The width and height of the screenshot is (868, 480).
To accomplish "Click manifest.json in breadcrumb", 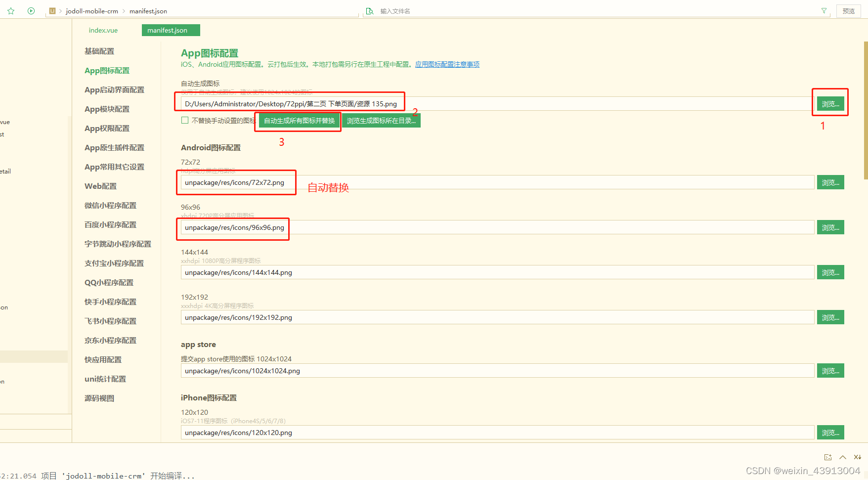I will 148,11.
